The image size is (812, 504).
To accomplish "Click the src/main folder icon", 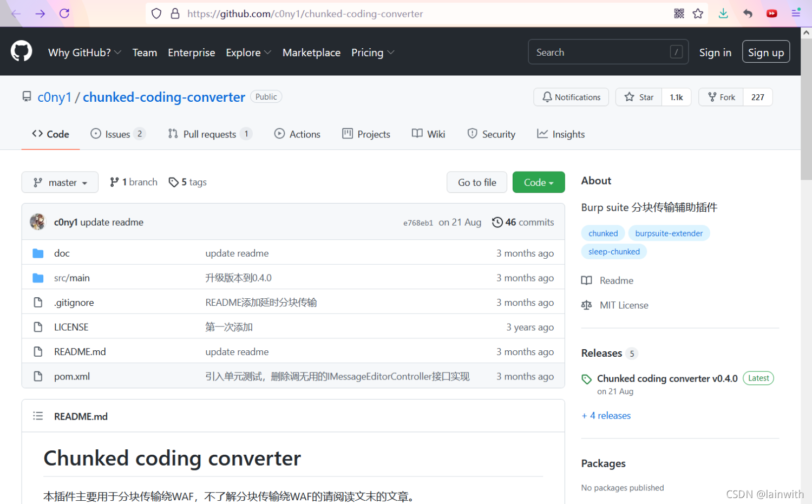I will 38,278.
